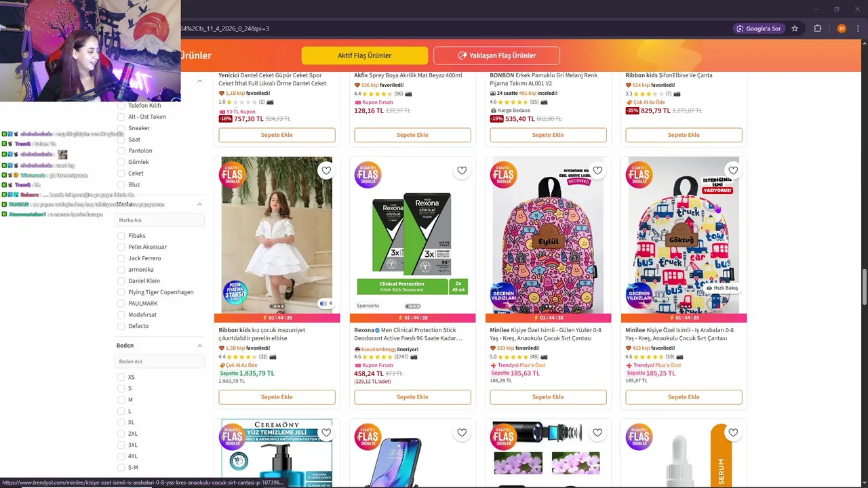Open the Chrome profile avatar

(842, 28)
